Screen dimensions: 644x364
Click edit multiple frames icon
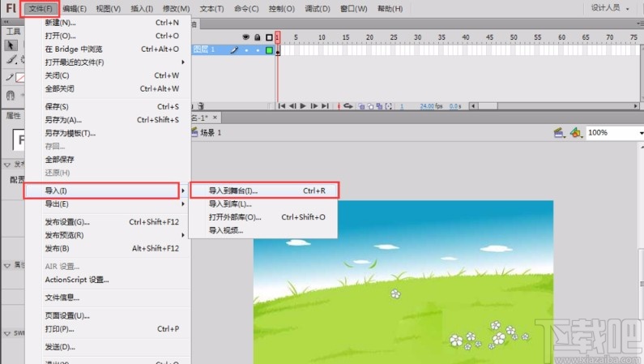379,106
